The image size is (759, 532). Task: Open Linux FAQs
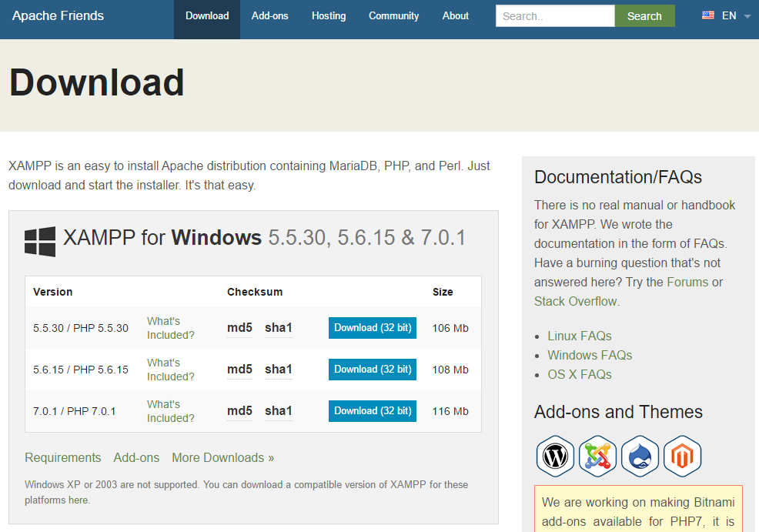click(x=580, y=336)
